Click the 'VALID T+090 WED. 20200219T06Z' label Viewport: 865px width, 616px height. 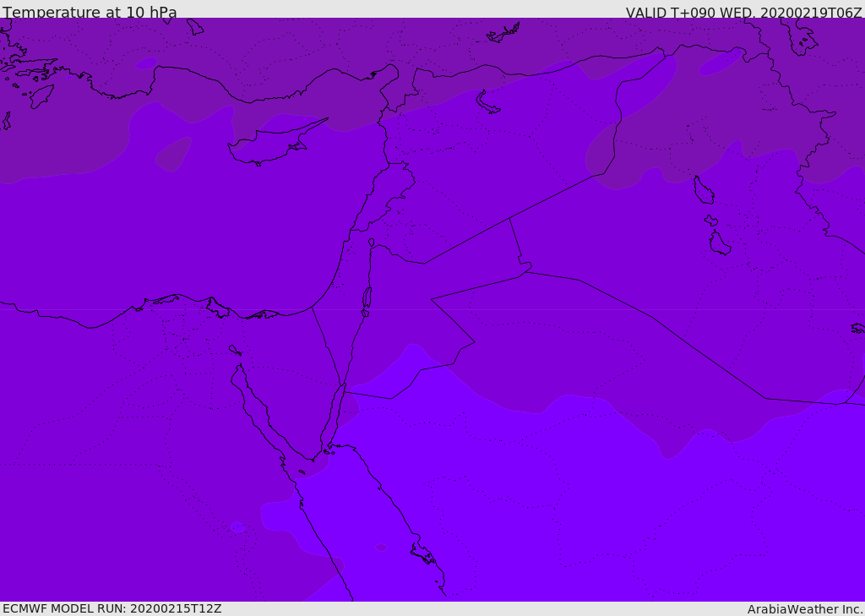point(743,12)
